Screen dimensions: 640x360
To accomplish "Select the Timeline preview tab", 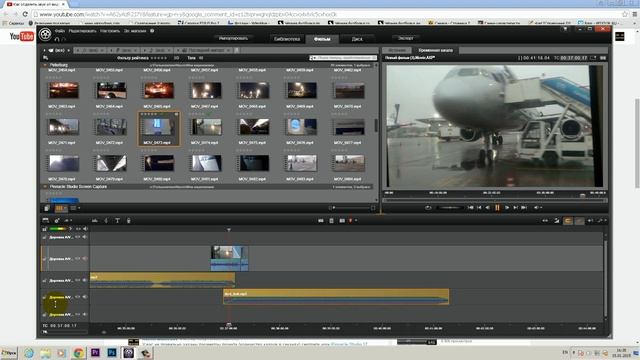I will 435,50.
